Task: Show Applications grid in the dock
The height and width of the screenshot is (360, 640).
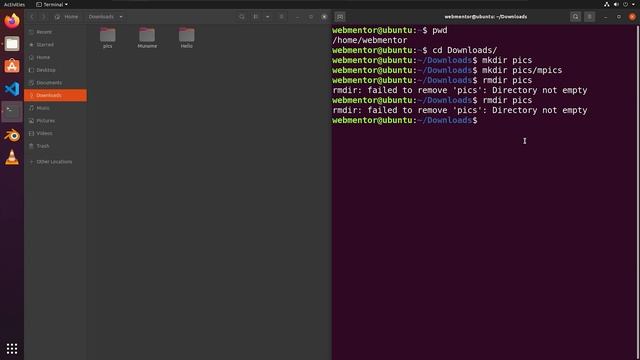Action: (x=12, y=348)
